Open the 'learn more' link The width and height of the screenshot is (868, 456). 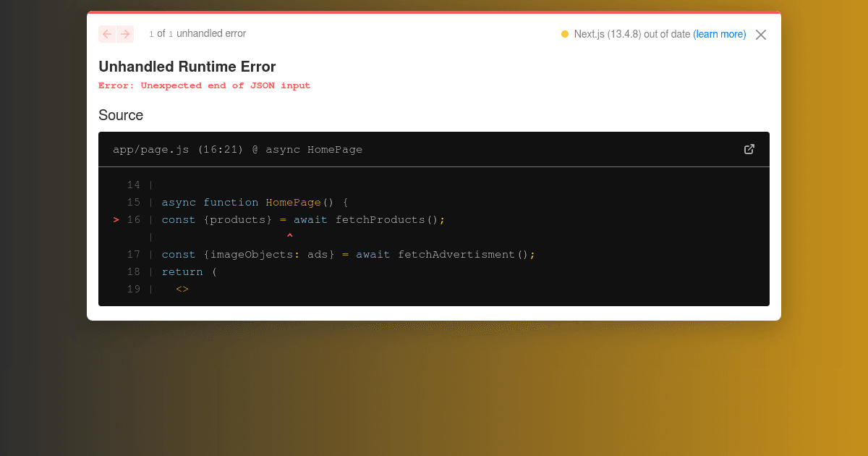(720, 34)
